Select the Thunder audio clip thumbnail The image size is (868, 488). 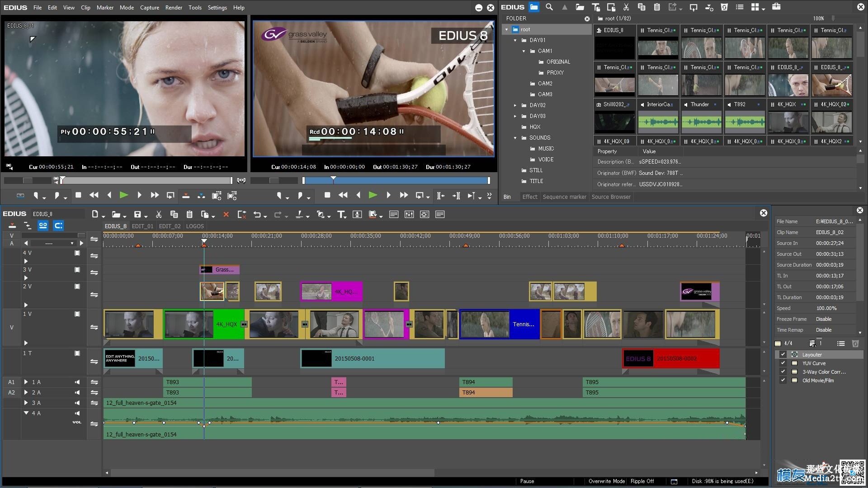(701, 122)
